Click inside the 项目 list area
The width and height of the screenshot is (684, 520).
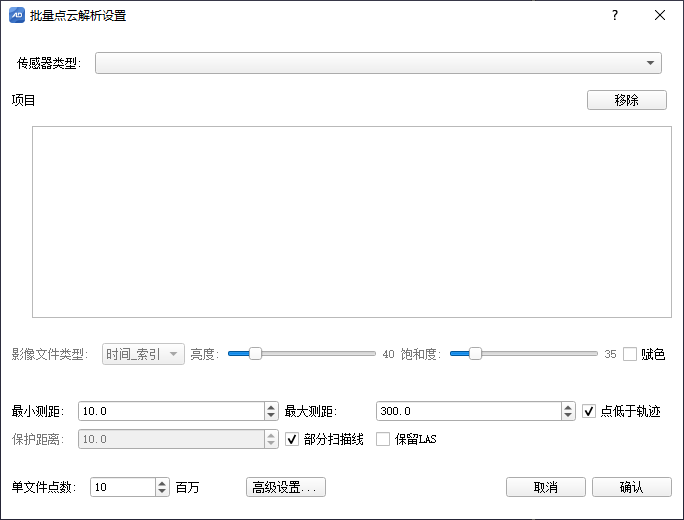click(352, 222)
